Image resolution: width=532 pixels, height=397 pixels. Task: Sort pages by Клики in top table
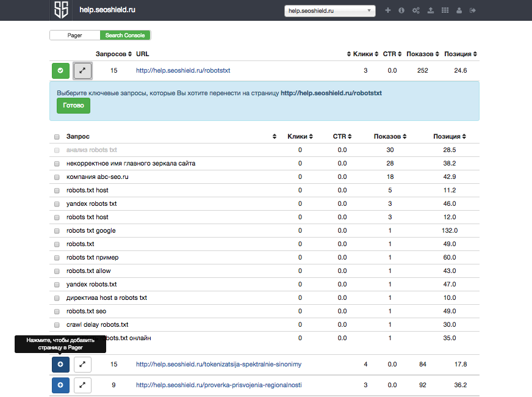point(376,54)
